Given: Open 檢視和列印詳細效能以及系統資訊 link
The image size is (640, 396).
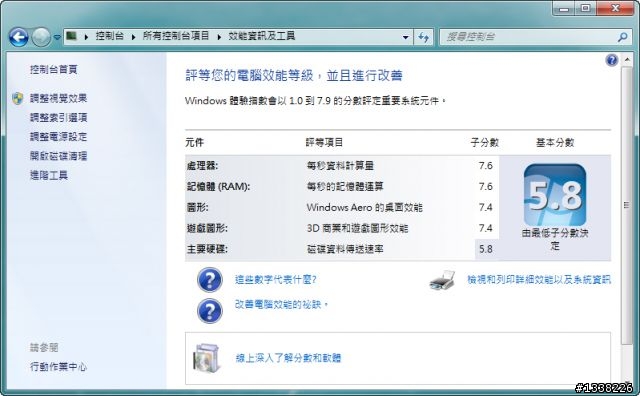Looking at the screenshot, I should (x=539, y=280).
